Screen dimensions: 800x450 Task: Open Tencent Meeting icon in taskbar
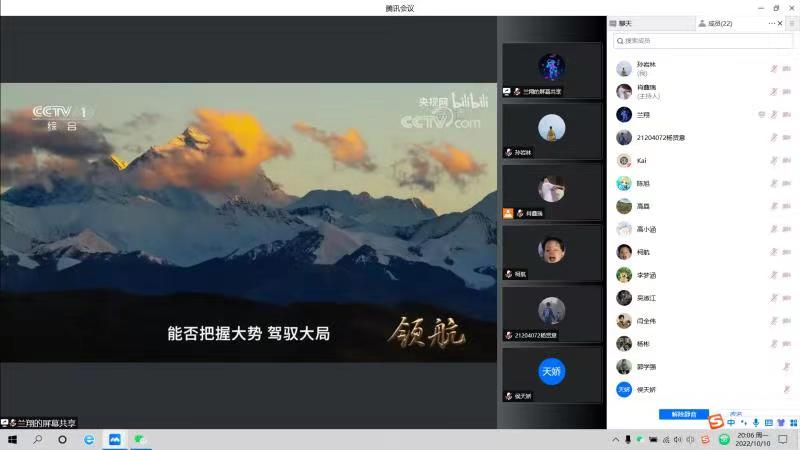(114, 439)
